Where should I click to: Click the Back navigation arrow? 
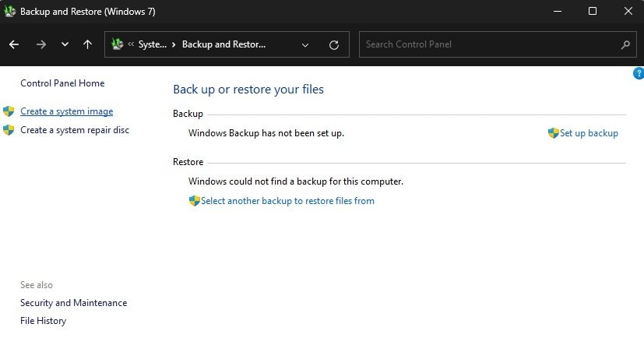pyautogui.click(x=14, y=44)
